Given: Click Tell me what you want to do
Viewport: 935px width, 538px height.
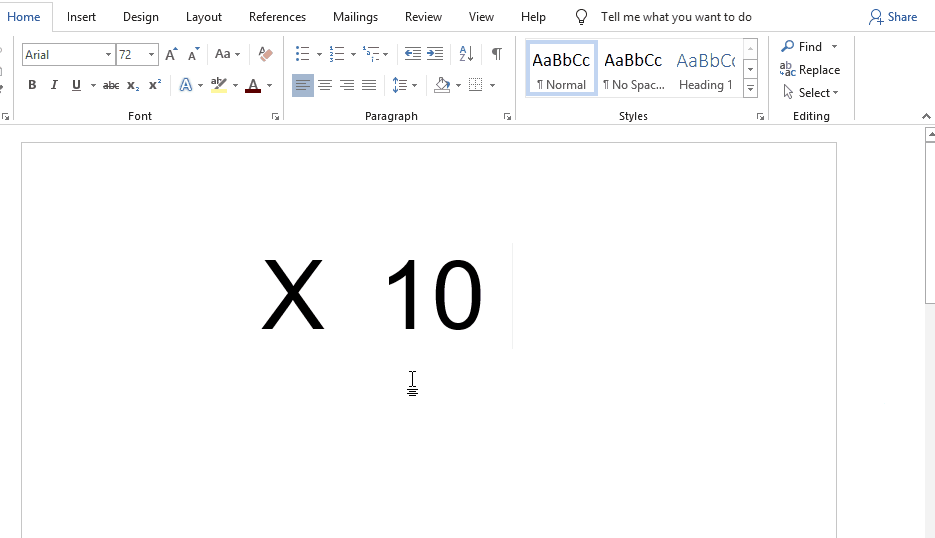Looking at the screenshot, I should pos(676,17).
